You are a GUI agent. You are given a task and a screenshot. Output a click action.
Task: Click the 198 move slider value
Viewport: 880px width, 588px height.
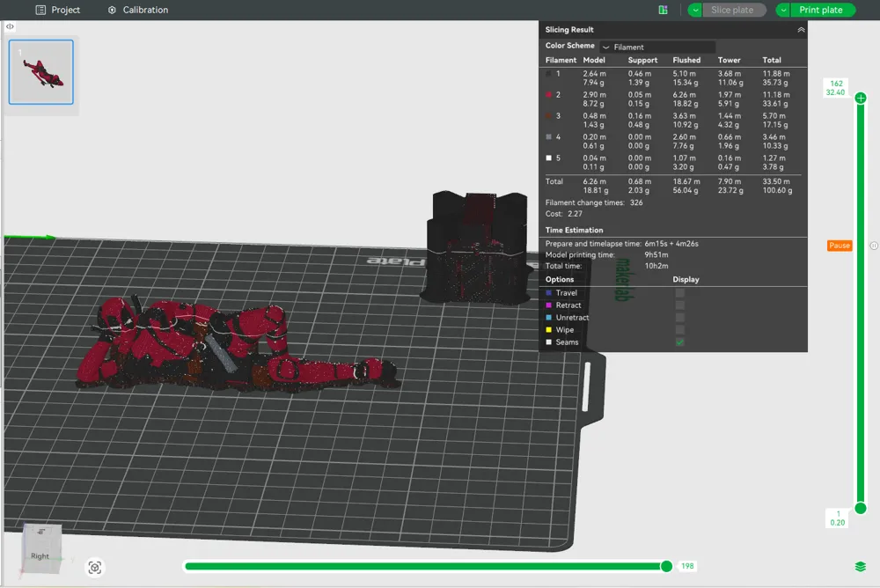(687, 566)
